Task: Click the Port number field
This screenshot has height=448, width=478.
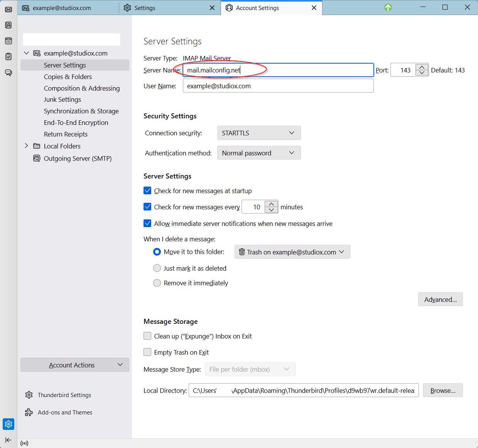Action: click(x=404, y=70)
